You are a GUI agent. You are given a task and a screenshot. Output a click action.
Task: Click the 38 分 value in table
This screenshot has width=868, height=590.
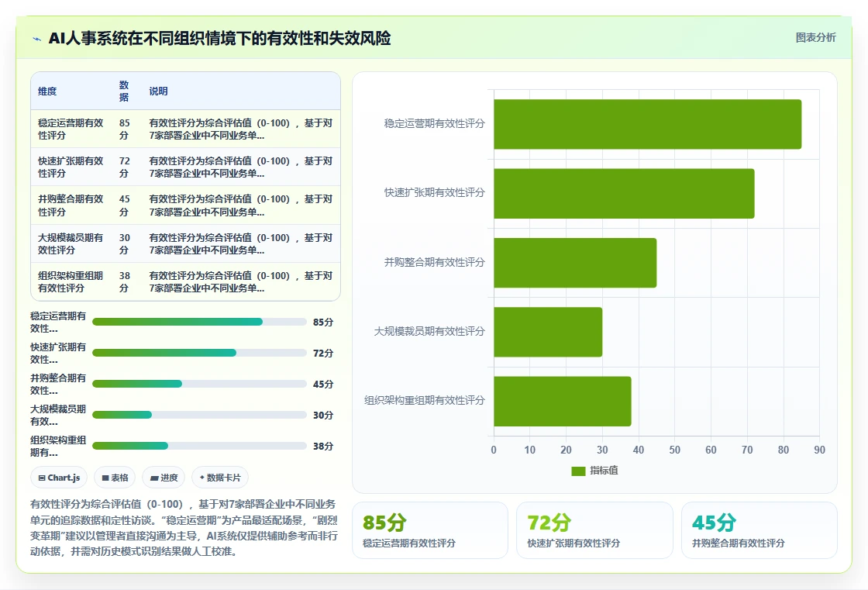coord(125,282)
